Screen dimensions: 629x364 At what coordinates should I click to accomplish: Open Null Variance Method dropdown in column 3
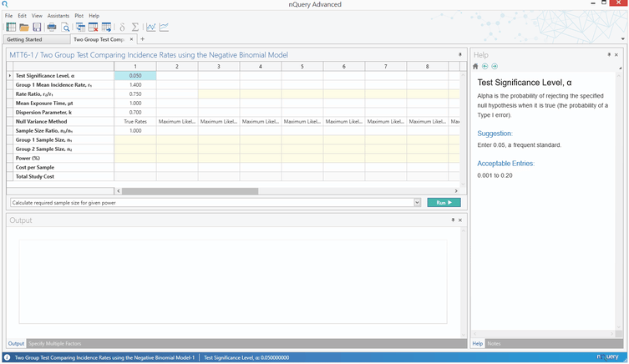[219, 121]
